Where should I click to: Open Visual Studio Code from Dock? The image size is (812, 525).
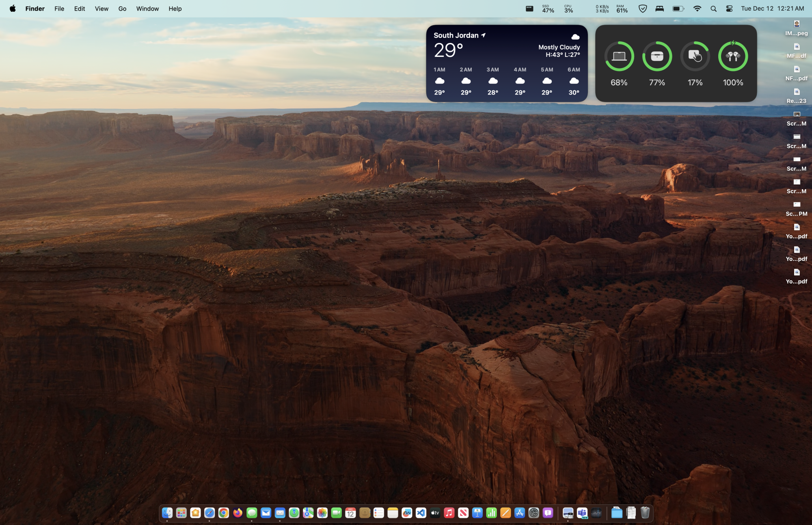pyautogui.click(x=421, y=513)
